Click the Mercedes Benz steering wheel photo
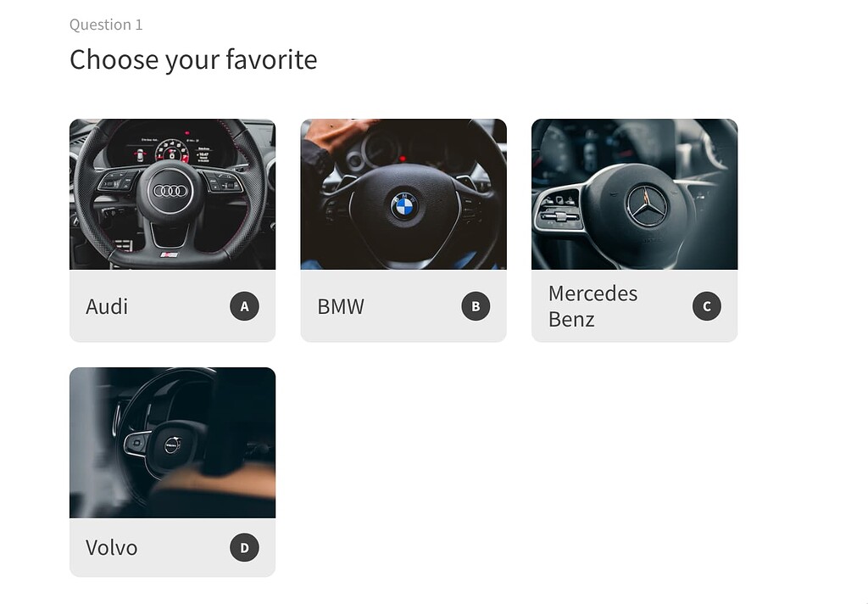The image size is (868, 604). point(634,194)
